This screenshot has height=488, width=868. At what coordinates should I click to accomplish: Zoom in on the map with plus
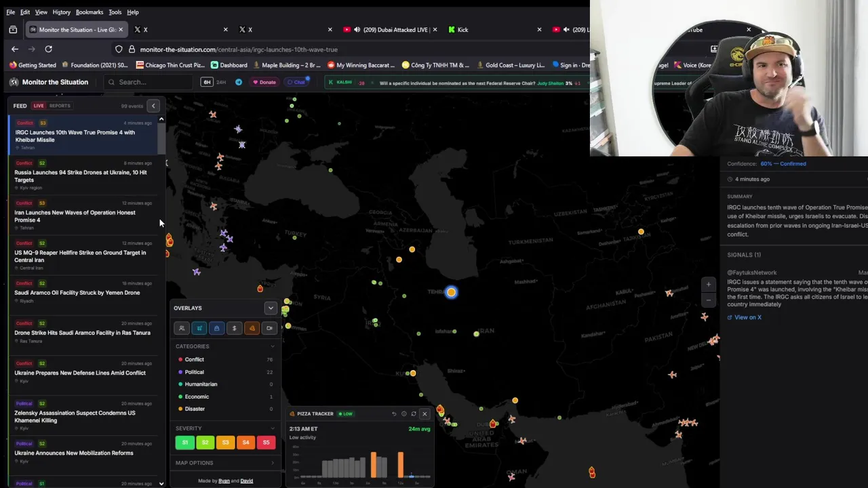point(709,285)
